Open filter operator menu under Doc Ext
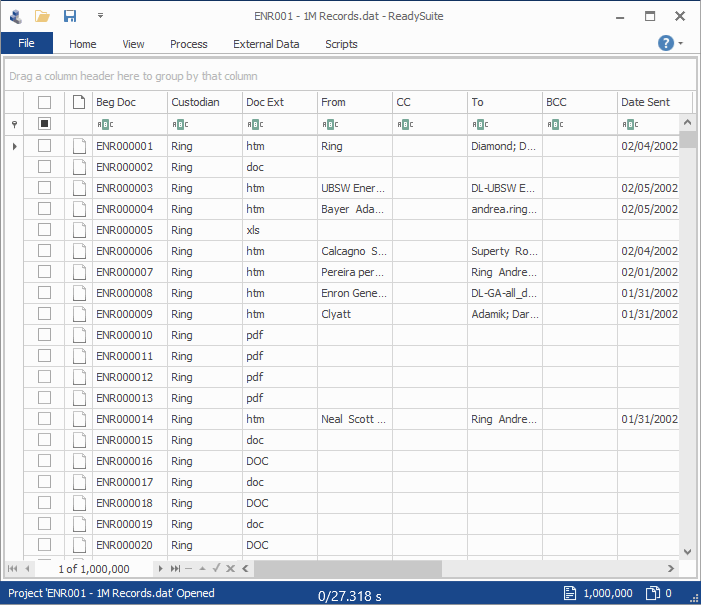 pos(253,124)
